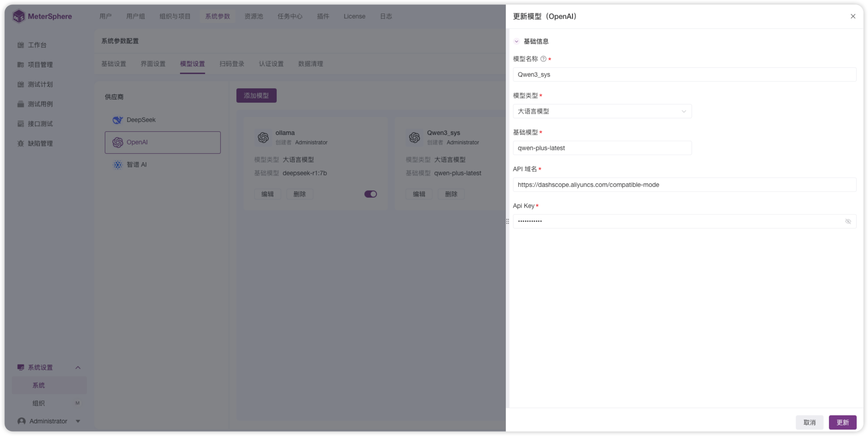Screen dimensions: 868x436
Task: Focus the API 域名 input field
Action: tap(684, 185)
